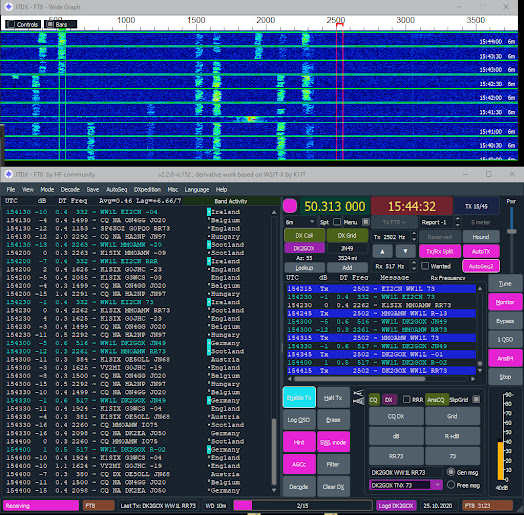The height and width of the screenshot is (515, 524).
Task: Open the Language menu
Action: [x=197, y=189]
